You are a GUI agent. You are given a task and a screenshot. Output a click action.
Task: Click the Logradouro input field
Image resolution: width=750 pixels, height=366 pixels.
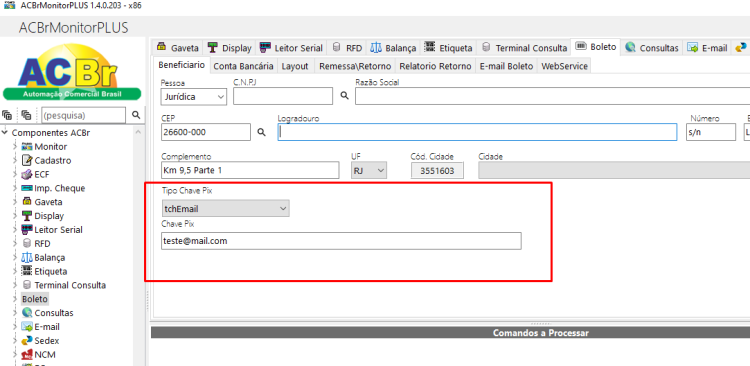pos(477,132)
